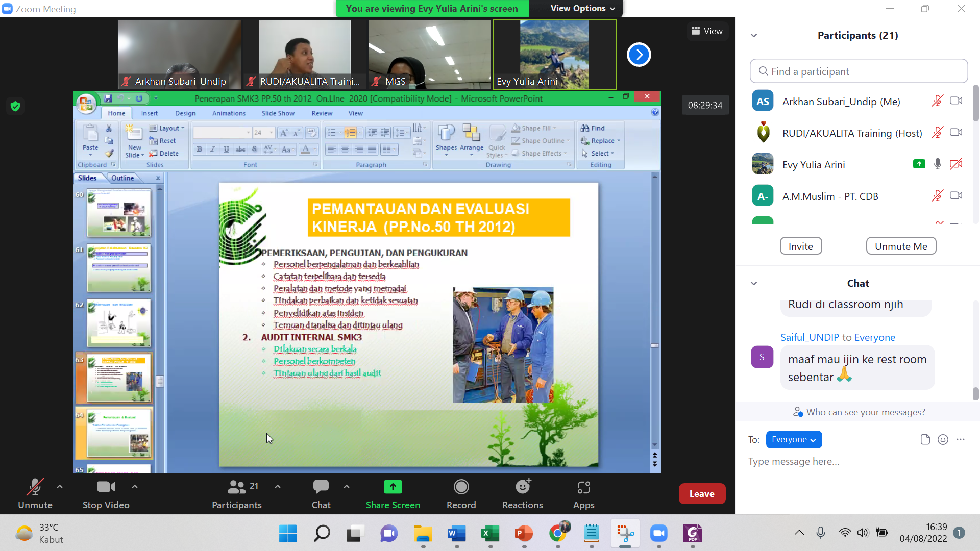Click the Invite button

pyautogui.click(x=800, y=246)
